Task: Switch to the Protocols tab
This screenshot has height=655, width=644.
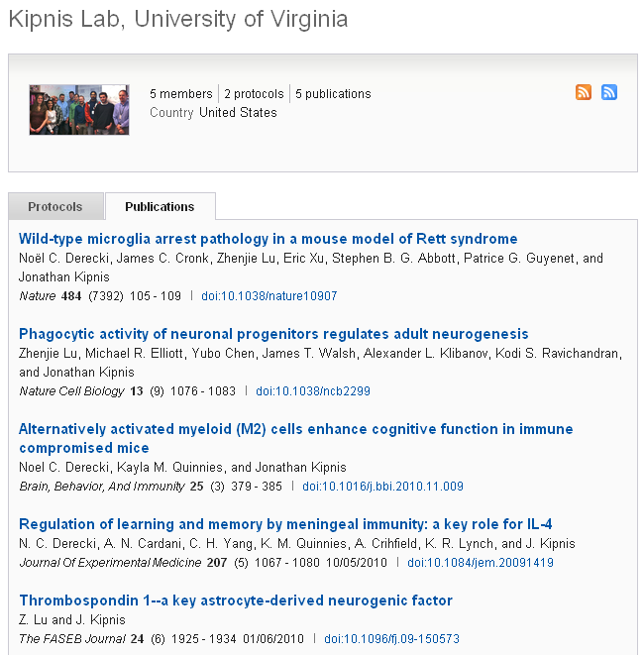Action: (x=55, y=207)
